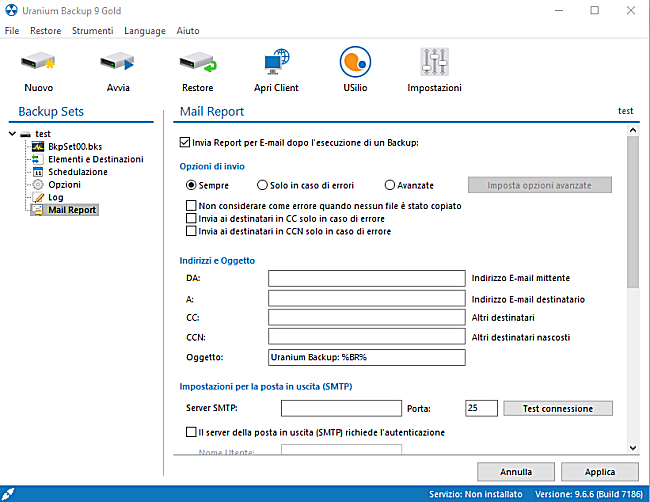Click the Elementi e Destinazioni arrows icon
Screen dimensions: 650x502
pyautogui.click(x=37, y=159)
